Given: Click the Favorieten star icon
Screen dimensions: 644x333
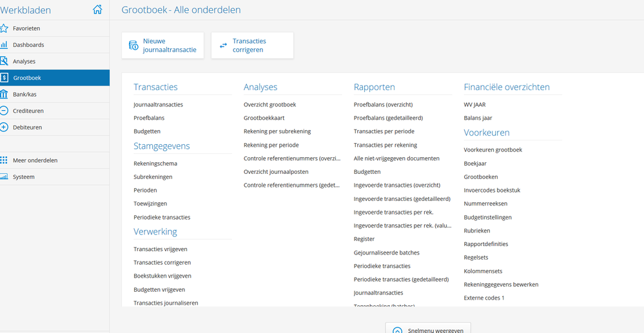Looking at the screenshot, I should (5, 28).
